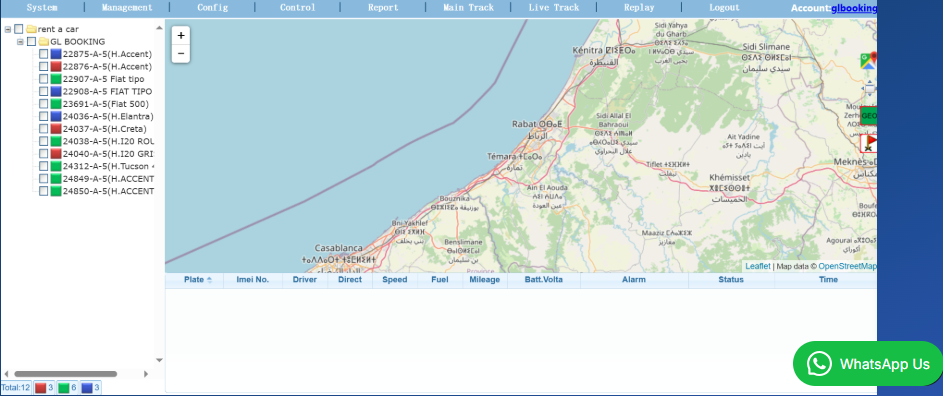The image size is (943, 396).
Task: Click the map pan arrows control
Action: 869,88
